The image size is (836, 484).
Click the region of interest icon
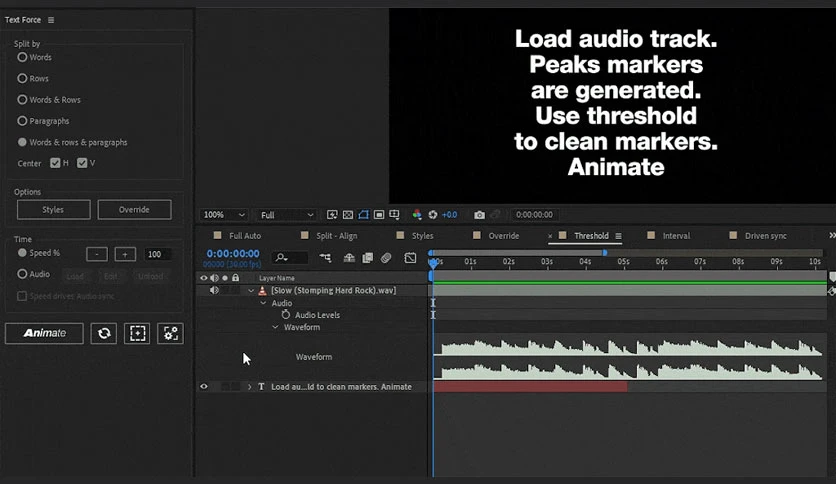(x=379, y=215)
